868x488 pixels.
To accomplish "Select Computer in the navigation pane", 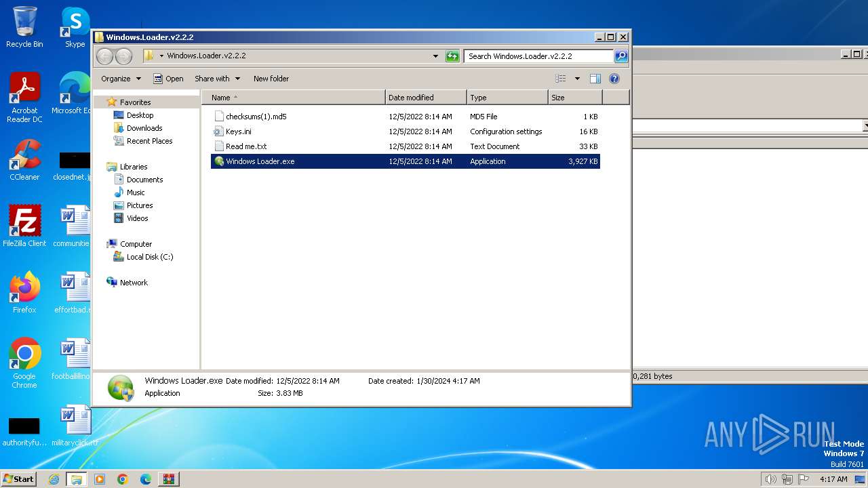I will (x=136, y=244).
